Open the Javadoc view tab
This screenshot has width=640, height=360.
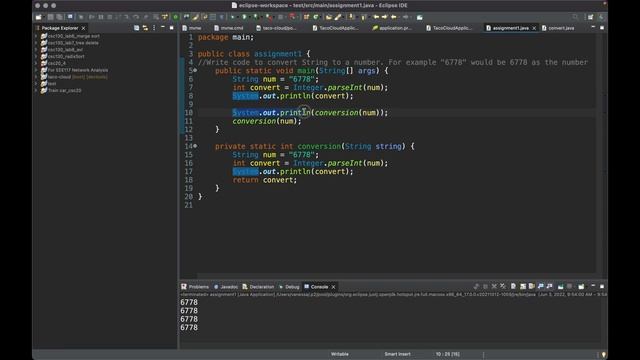click(226, 287)
